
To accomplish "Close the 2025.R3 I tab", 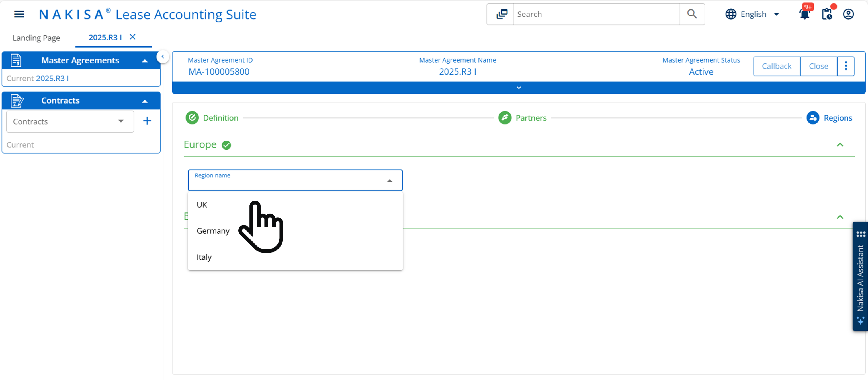I will (133, 37).
